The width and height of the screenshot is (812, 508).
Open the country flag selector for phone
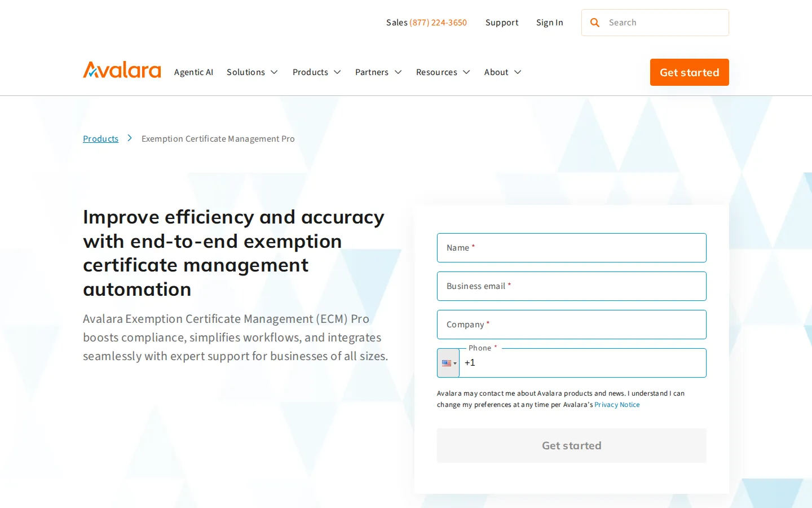coord(448,363)
